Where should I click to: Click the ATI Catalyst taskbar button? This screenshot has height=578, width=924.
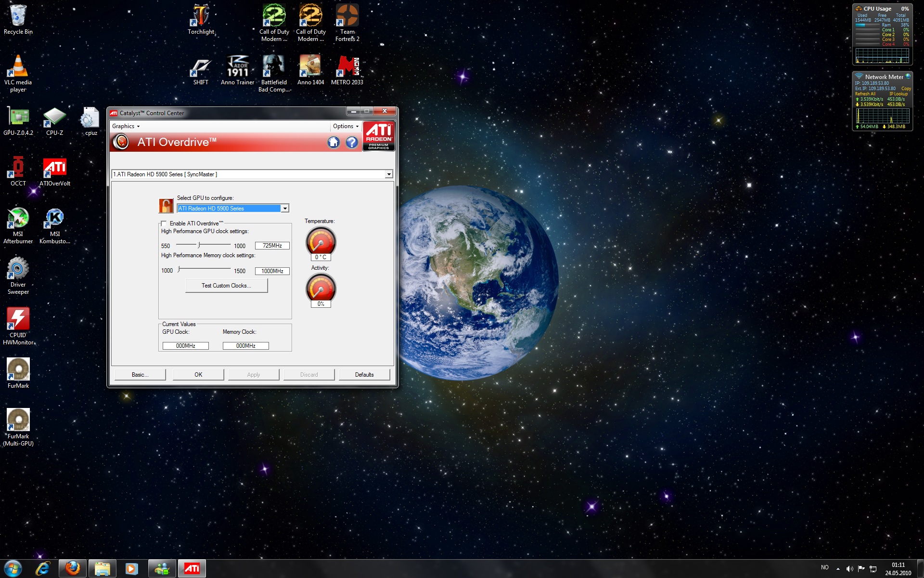(x=192, y=568)
